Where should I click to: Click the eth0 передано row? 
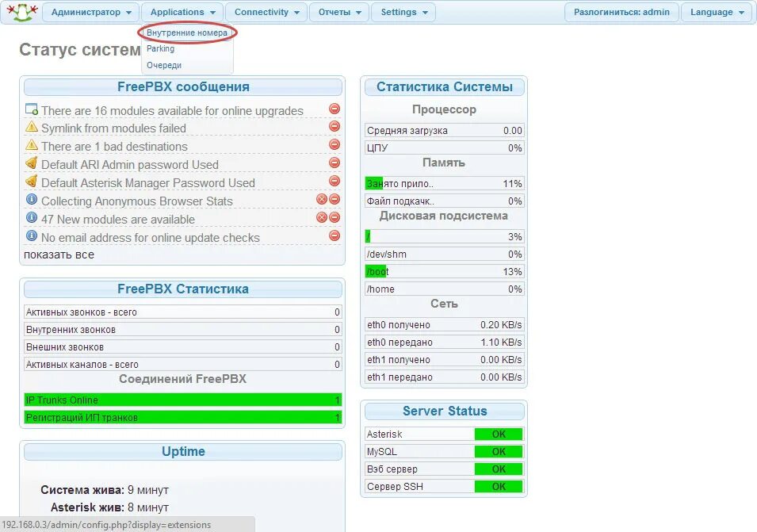tap(444, 342)
